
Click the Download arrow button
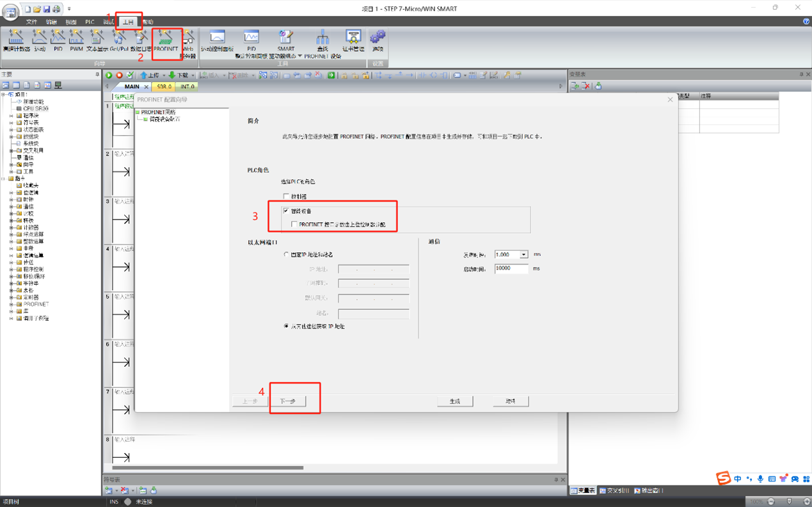(180, 75)
